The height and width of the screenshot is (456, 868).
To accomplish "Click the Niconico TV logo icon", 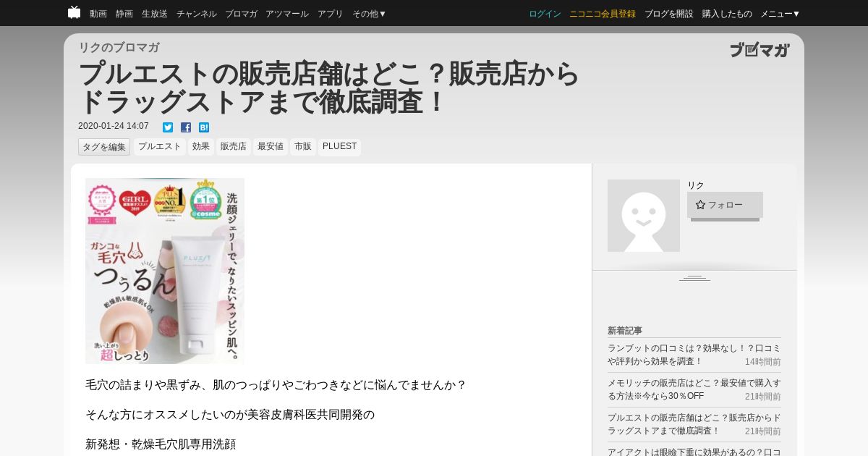I will click(74, 12).
